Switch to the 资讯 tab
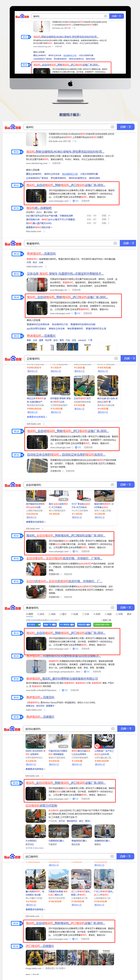The width and height of the screenshot is (140, 980). (41, 614)
